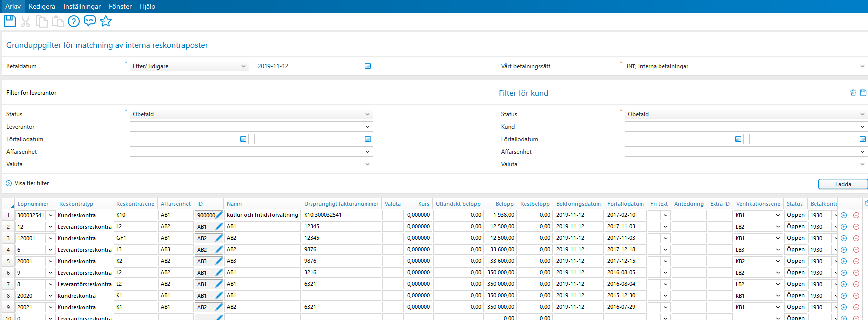Click Reskontraserie cell GF1
868x320 pixels.
135,238
